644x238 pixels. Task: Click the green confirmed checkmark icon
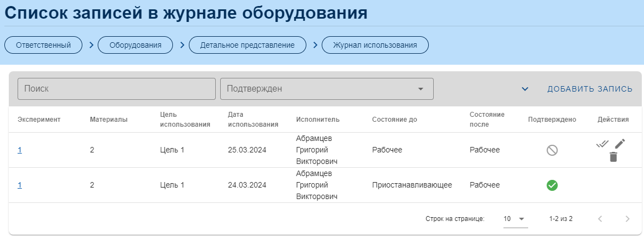pos(552,185)
